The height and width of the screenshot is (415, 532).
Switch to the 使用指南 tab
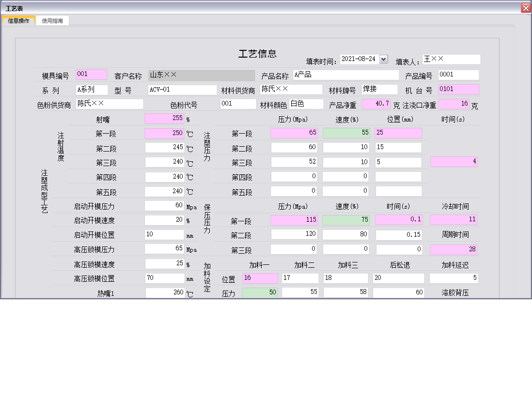(x=52, y=21)
